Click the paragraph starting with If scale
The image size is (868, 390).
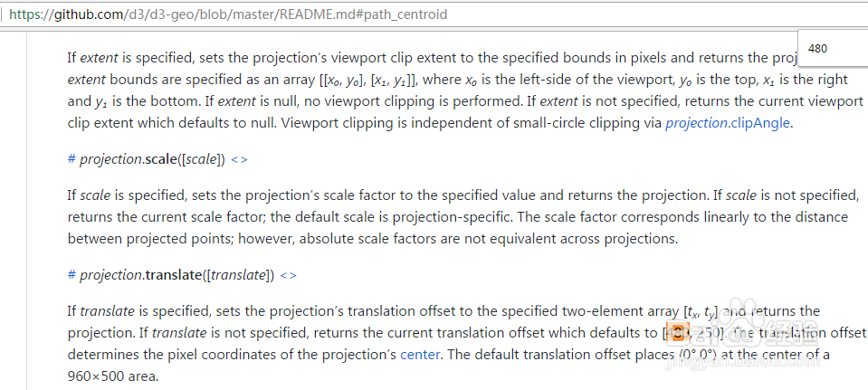click(x=463, y=217)
